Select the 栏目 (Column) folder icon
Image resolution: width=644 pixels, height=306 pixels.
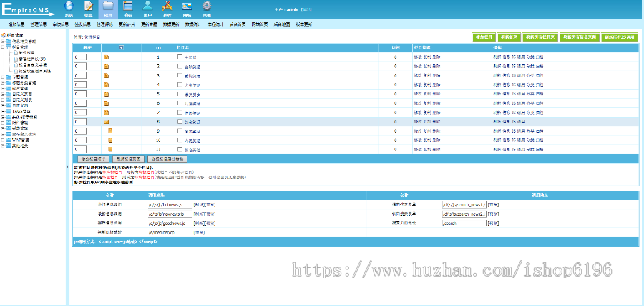click(x=108, y=6)
